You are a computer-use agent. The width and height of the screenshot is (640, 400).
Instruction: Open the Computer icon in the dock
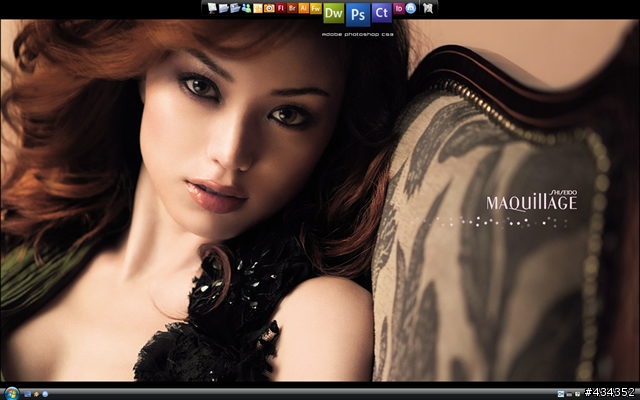[x=212, y=8]
